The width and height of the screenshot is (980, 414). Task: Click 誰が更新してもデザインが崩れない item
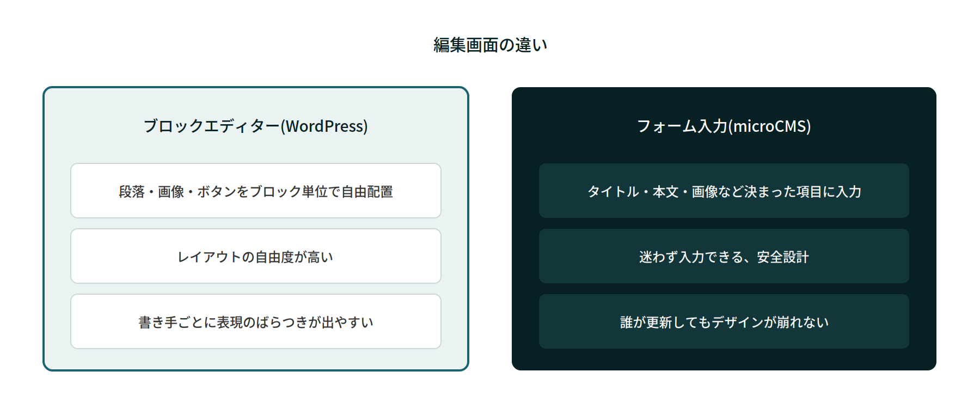(x=724, y=321)
